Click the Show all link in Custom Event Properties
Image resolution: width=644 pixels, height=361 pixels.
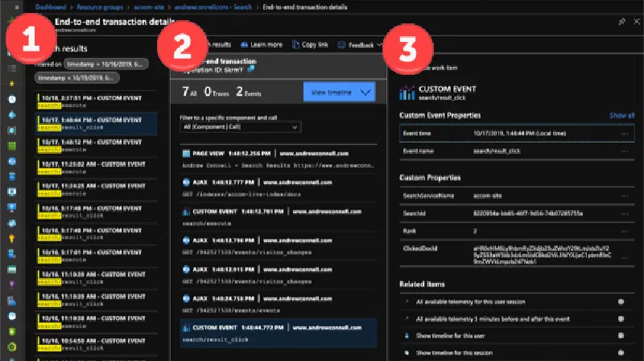click(x=621, y=115)
